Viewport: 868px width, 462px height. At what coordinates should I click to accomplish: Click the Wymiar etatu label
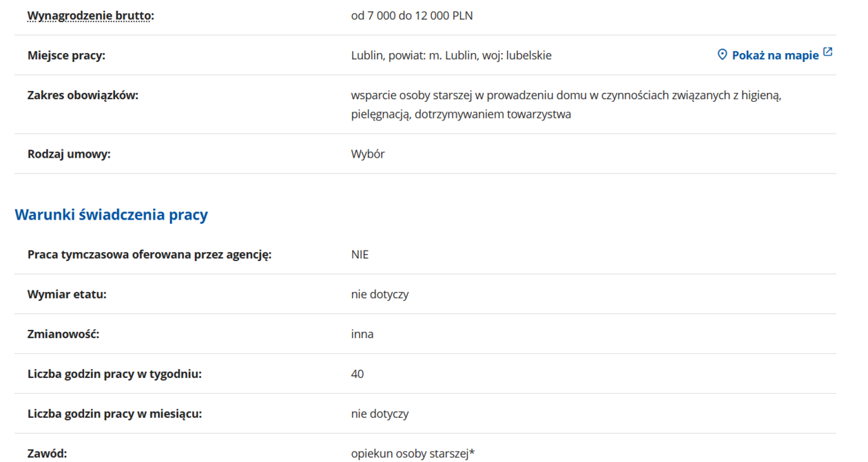67,295
